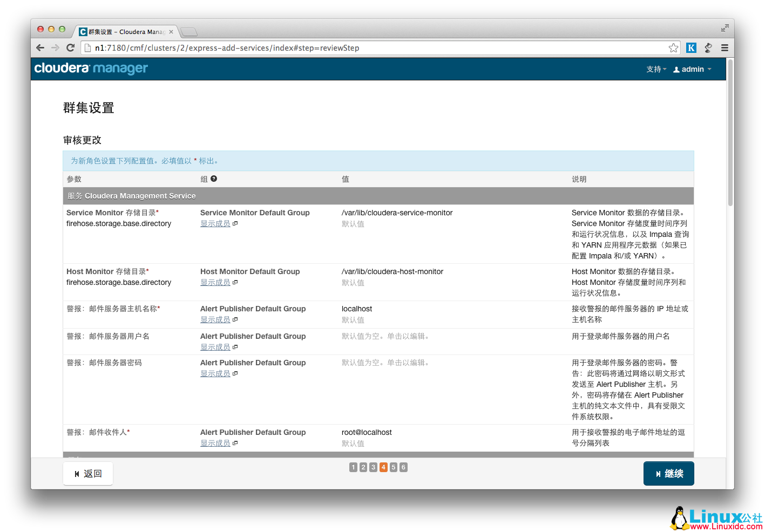
Task: Open the Alert Publisher 显示成员 link dropdown row
Action: point(215,319)
